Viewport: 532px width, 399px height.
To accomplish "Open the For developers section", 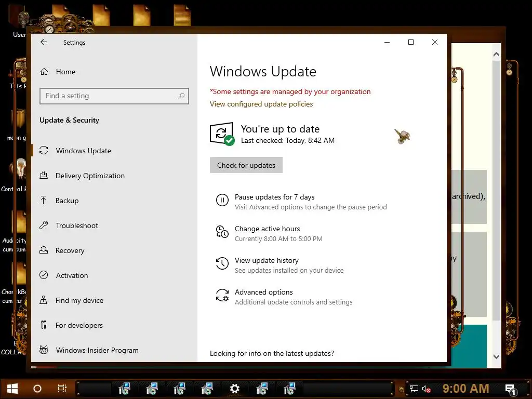I will click(x=114, y=325).
